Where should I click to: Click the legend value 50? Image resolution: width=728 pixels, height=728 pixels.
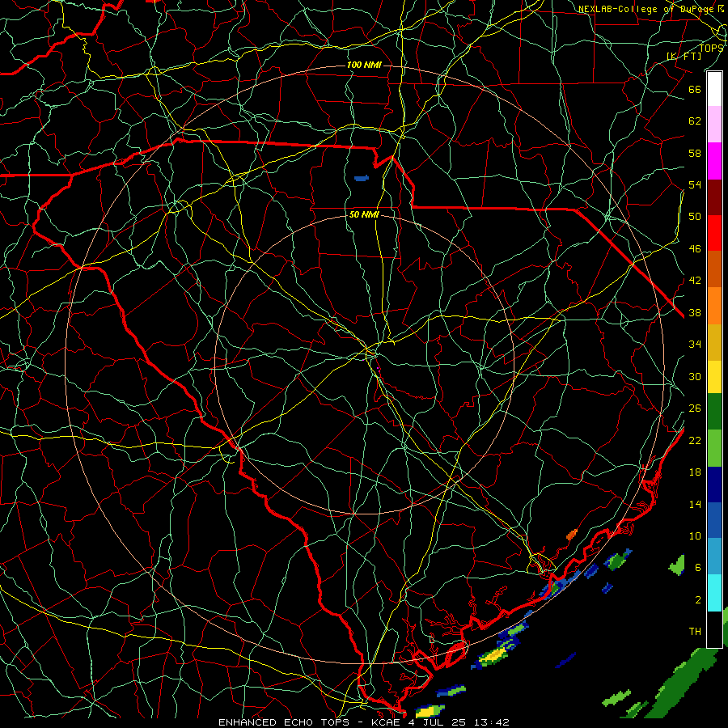pos(695,217)
